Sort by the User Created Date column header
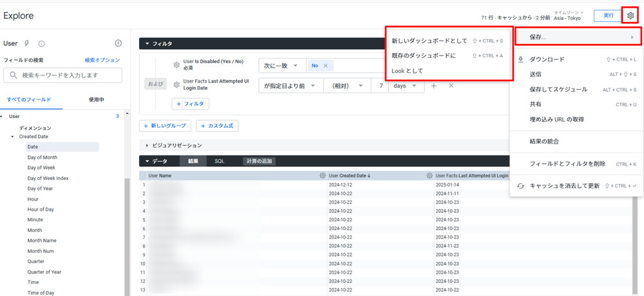The width and height of the screenshot is (644, 296). (x=350, y=175)
